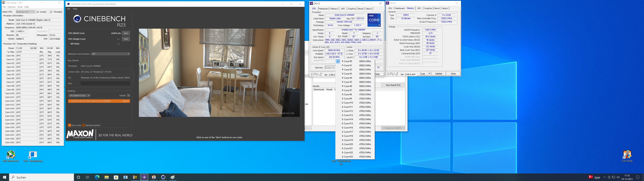
Task: Expand the Details dropdown in Ranking
Action: click(x=129, y=96)
